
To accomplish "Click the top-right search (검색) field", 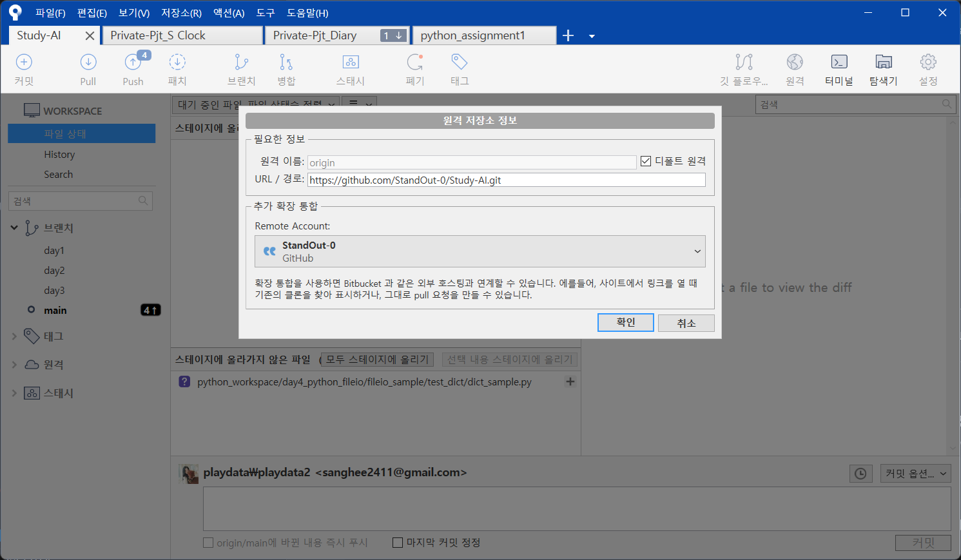I will click(855, 104).
